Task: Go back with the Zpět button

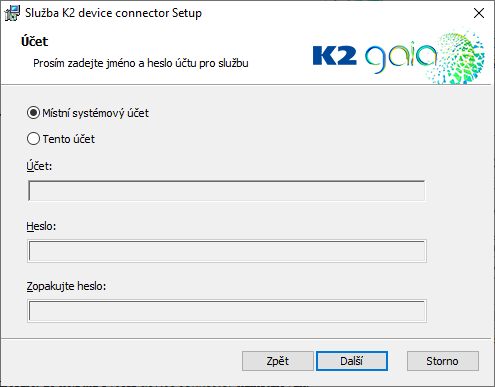Action: 278,361
